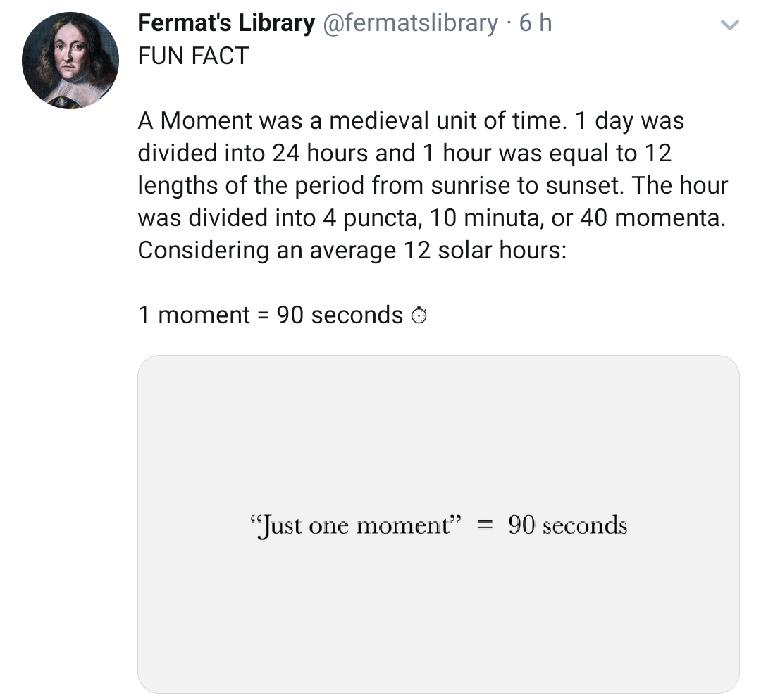The image size is (761, 700).
Task: Open the tweet options chevron menu
Action: (x=731, y=25)
